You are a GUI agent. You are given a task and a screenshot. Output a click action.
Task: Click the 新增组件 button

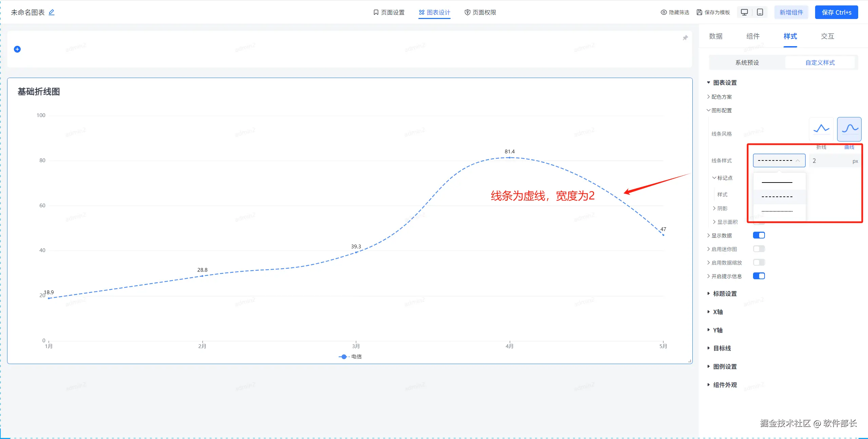pos(791,12)
